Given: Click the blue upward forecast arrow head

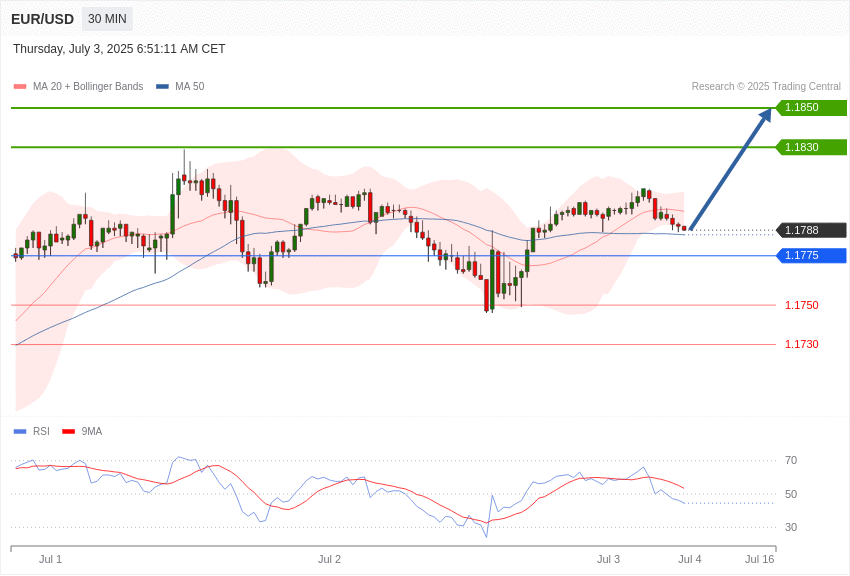Looking at the screenshot, I should click(765, 115).
